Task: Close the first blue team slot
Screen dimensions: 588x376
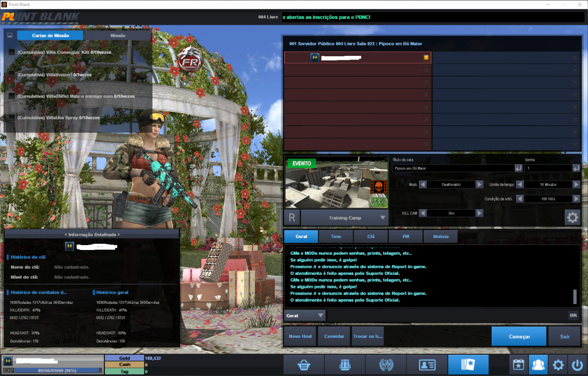Action: (x=575, y=58)
